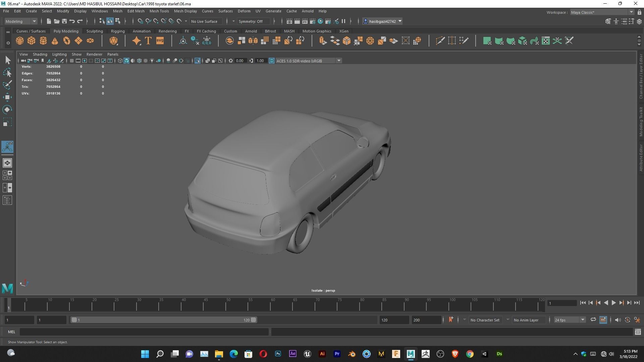Click the Save Scene icon
This screenshot has height=362, width=644.
(64, 21)
